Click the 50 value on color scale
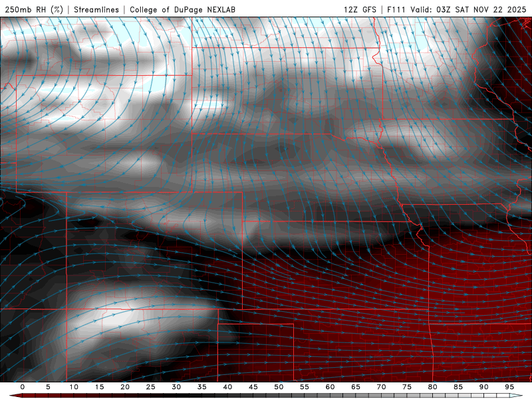The width and height of the screenshot is (532, 399). click(279, 387)
